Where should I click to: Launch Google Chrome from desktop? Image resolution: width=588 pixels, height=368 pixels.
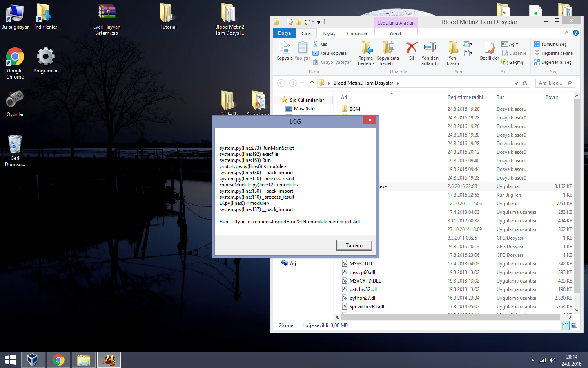pyautogui.click(x=15, y=63)
